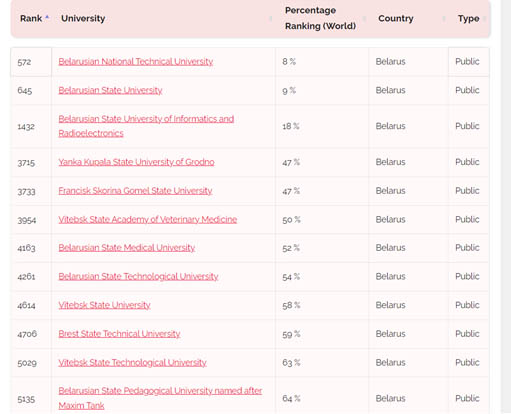511x414 pixels.
Task: Select the 8 % percentage cell
Action: coord(322,62)
